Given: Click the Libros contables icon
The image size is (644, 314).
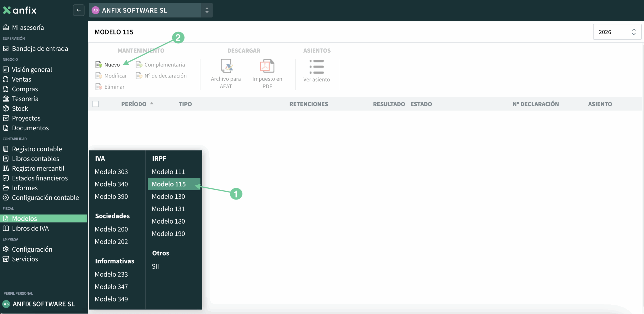Looking at the screenshot, I should tap(6, 159).
